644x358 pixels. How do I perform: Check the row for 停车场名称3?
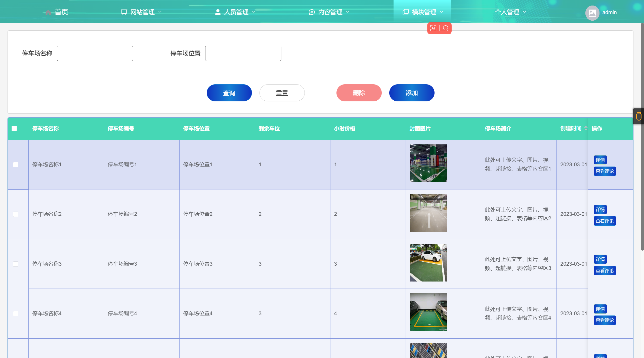[16, 264]
